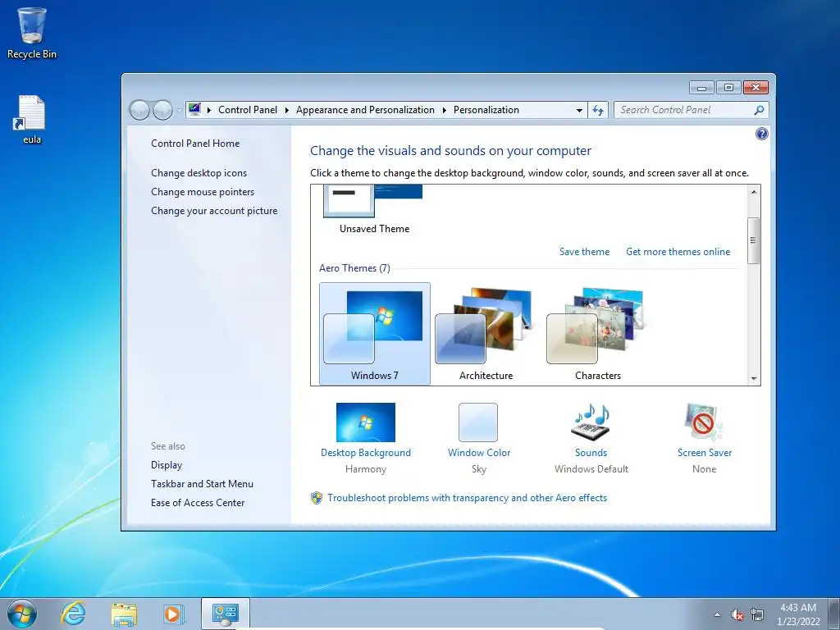The height and width of the screenshot is (630, 840).
Task: Open Screen Saver settings icon
Action: point(704,422)
